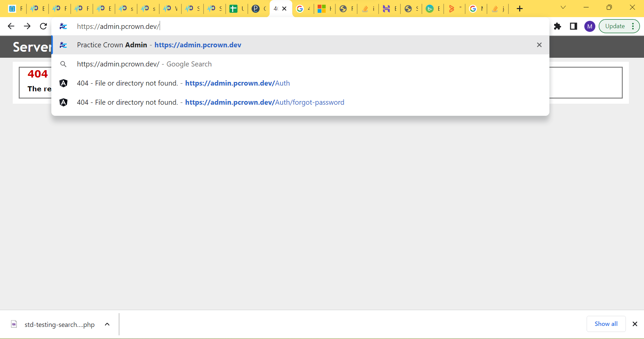Image resolution: width=644 pixels, height=339 pixels.
Task: Click the browser back arrow
Action: 11,26
